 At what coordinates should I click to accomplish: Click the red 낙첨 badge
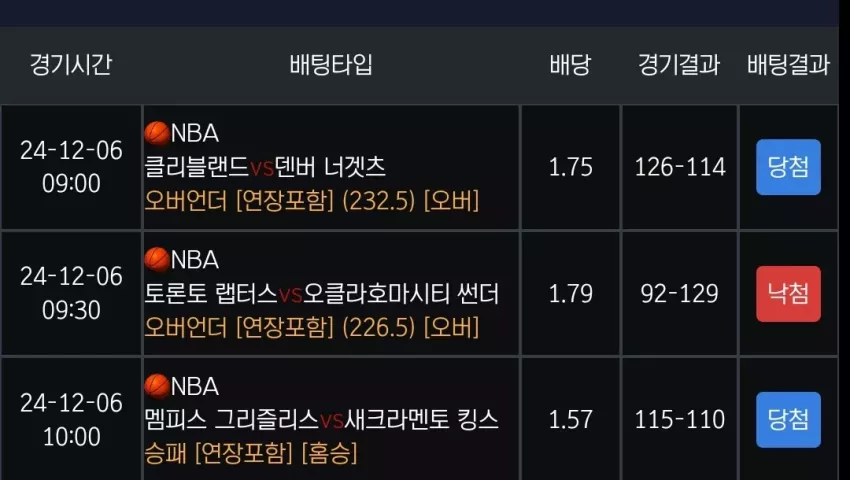coord(788,293)
